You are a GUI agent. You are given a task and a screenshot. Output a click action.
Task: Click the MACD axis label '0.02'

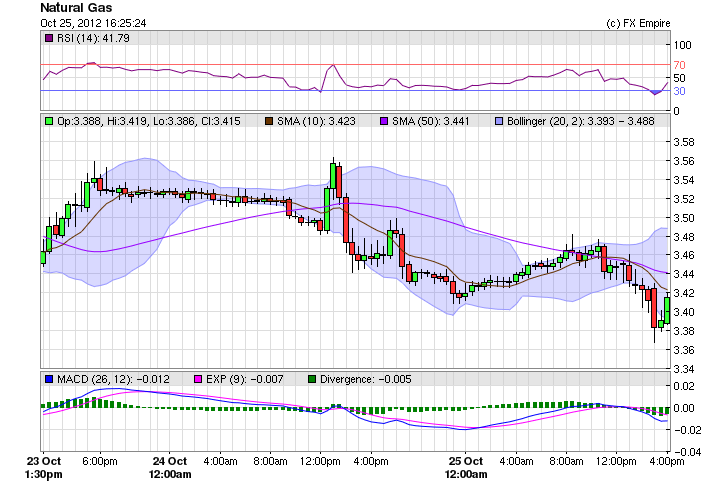pyautogui.click(x=684, y=386)
